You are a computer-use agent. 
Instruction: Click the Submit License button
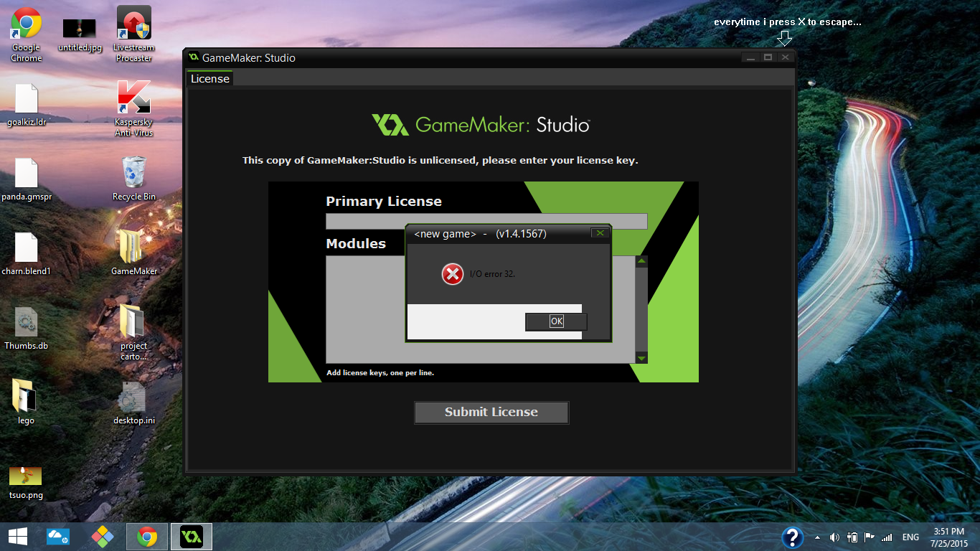pos(491,413)
